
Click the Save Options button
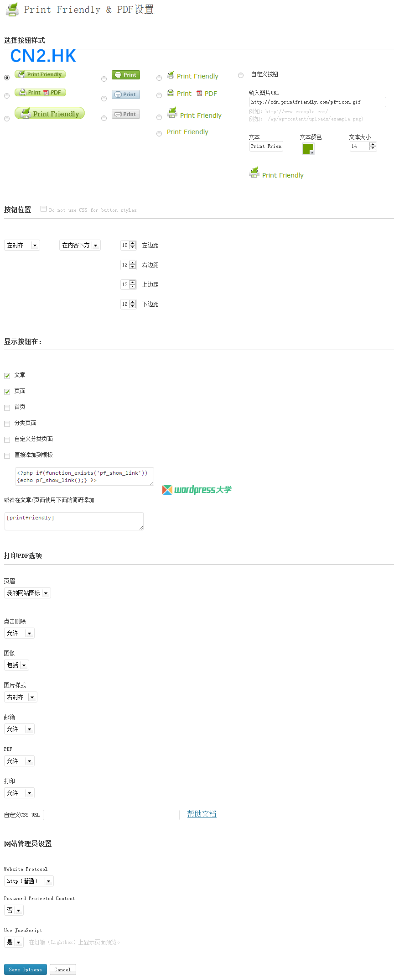point(25,969)
